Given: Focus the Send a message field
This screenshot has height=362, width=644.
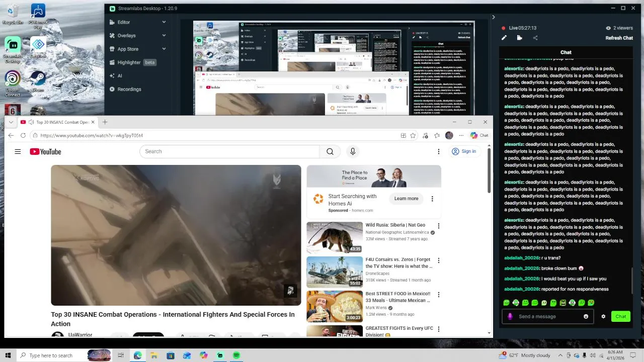Looking at the screenshot, I should coord(548,316).
